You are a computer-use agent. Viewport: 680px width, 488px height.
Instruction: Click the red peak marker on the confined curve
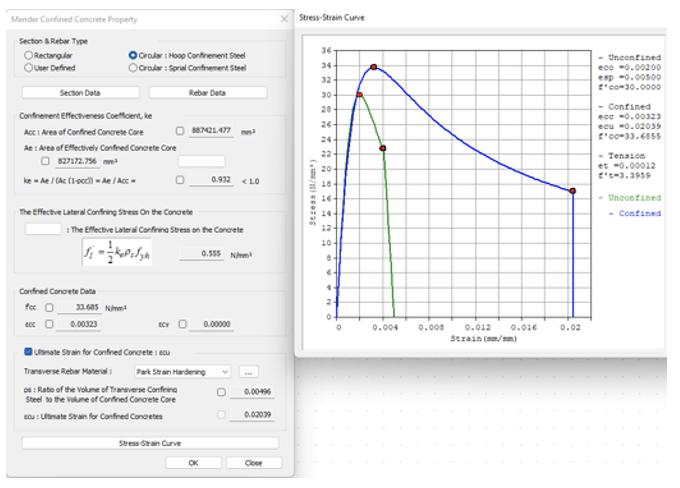tap(374, 67)
